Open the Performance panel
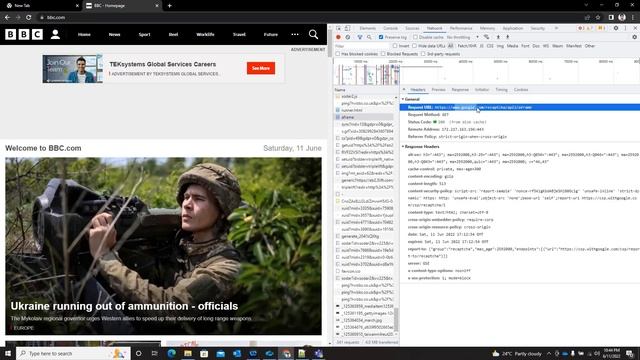The image size is (640, 360). 461,28
